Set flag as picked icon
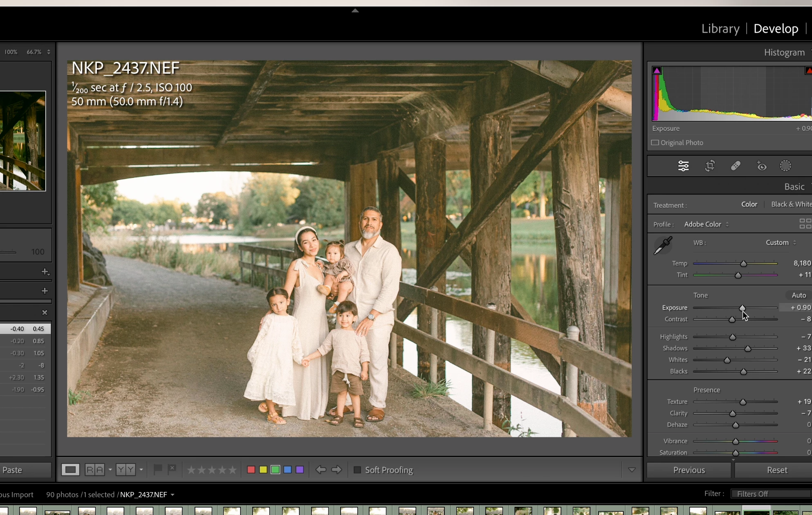Screen dimensions: 812x515 [157, 470]
